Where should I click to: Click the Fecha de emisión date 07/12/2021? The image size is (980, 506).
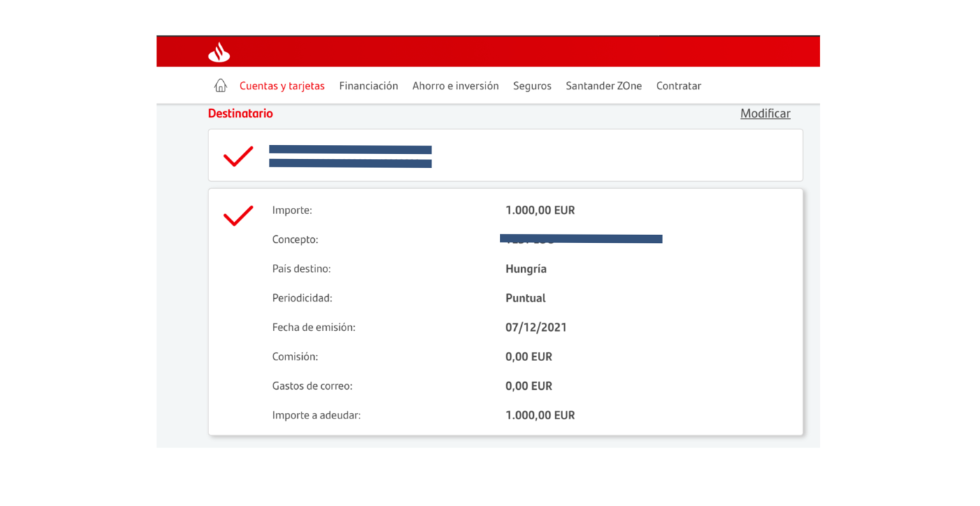coord(536,327)
